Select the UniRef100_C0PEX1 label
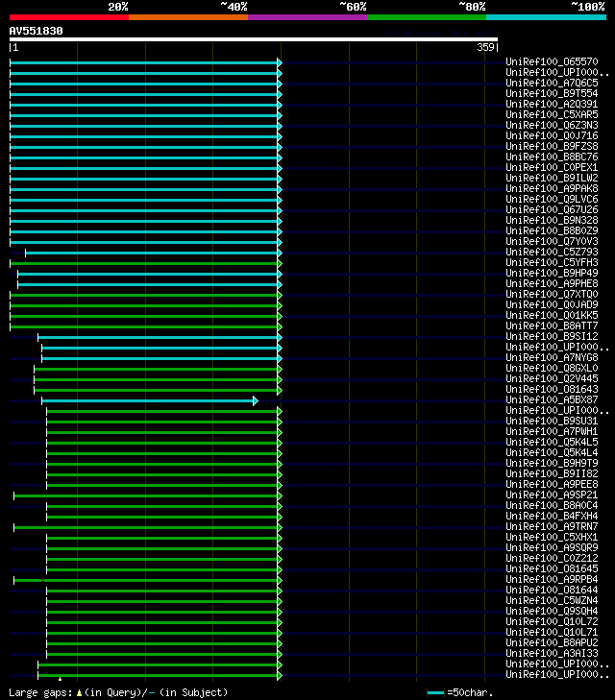Image resolution: width=615 pixels, height=700 pixels. tap(552, 167)
